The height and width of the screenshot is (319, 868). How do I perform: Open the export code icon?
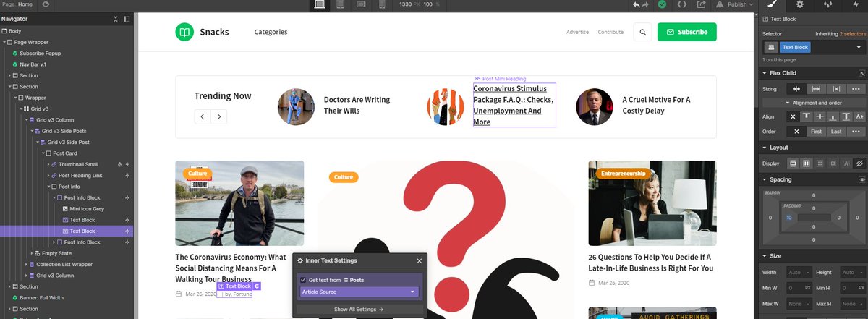coord(681,4)
